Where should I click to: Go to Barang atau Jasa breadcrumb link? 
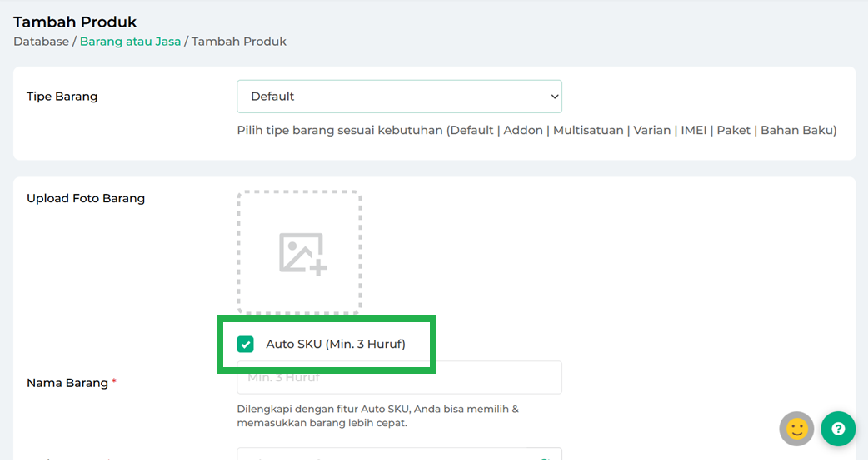point(130,42)
